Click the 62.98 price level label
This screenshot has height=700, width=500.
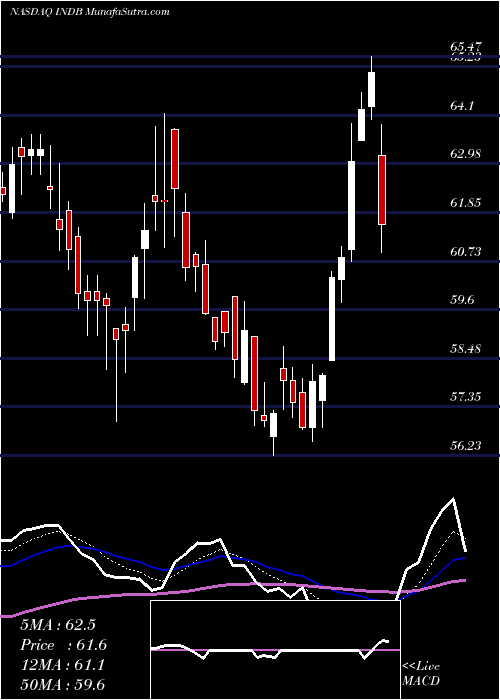466,154
